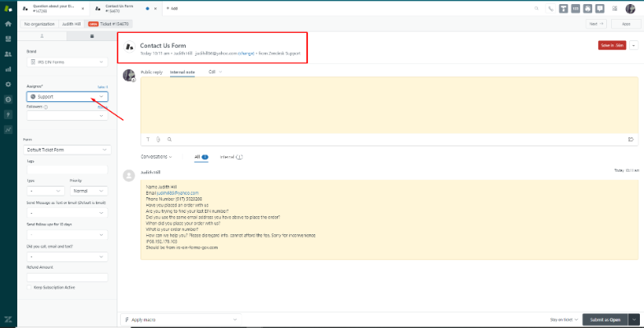Open the chat bubble icon in top bar
The width and height of the screenshot is (644, 328).
click(600, 8)
